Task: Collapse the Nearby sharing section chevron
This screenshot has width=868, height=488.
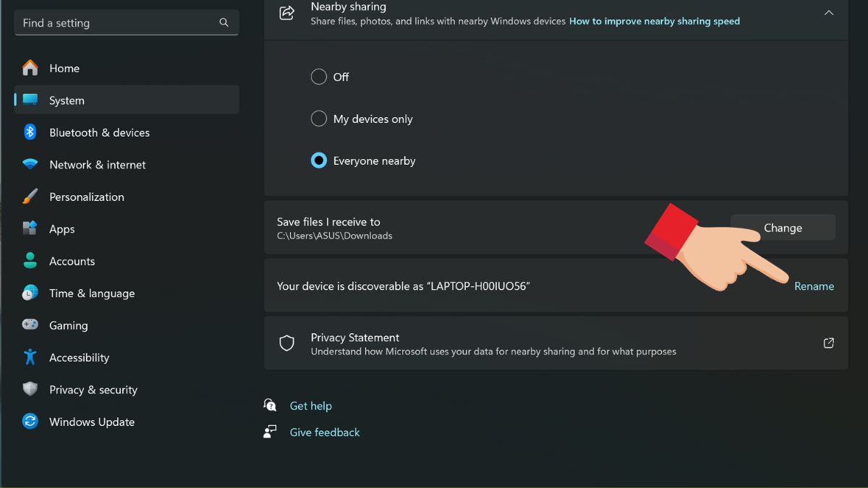Action: [x=829, y=13]
